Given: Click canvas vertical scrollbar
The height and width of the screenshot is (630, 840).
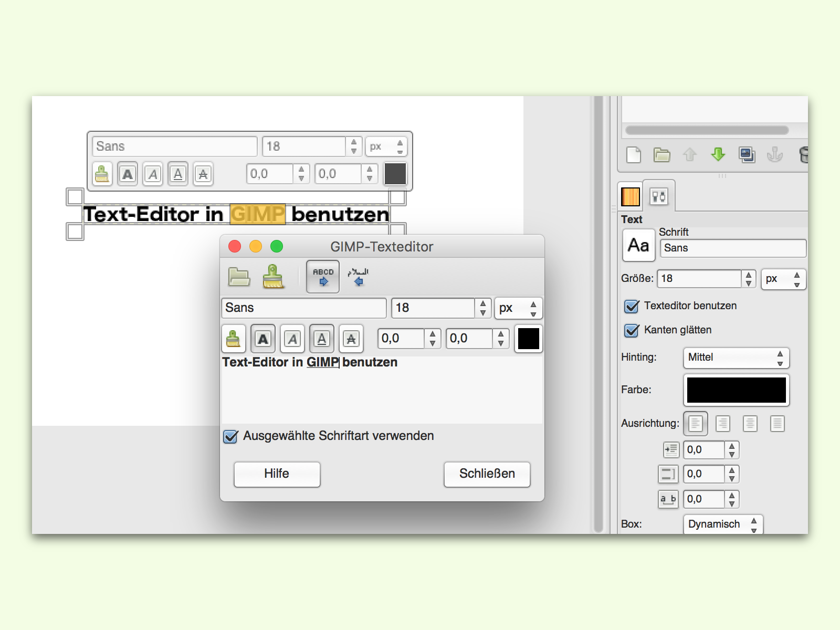Looking at the screenshot, I should [598, 315].
